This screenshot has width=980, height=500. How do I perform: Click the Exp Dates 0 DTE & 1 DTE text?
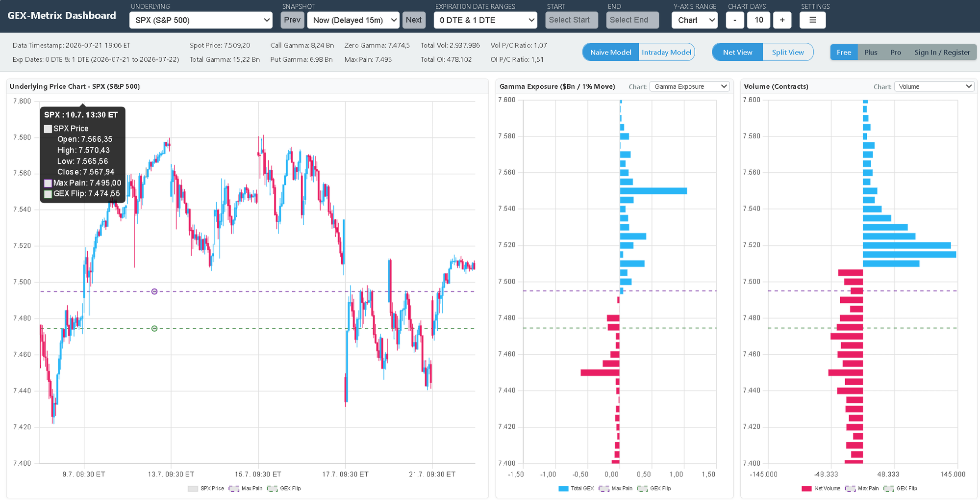tap(96, 59)
